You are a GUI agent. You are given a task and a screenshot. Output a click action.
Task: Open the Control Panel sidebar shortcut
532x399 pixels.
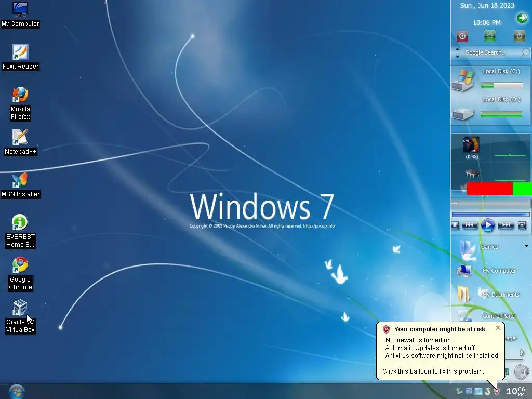[499, 316]
